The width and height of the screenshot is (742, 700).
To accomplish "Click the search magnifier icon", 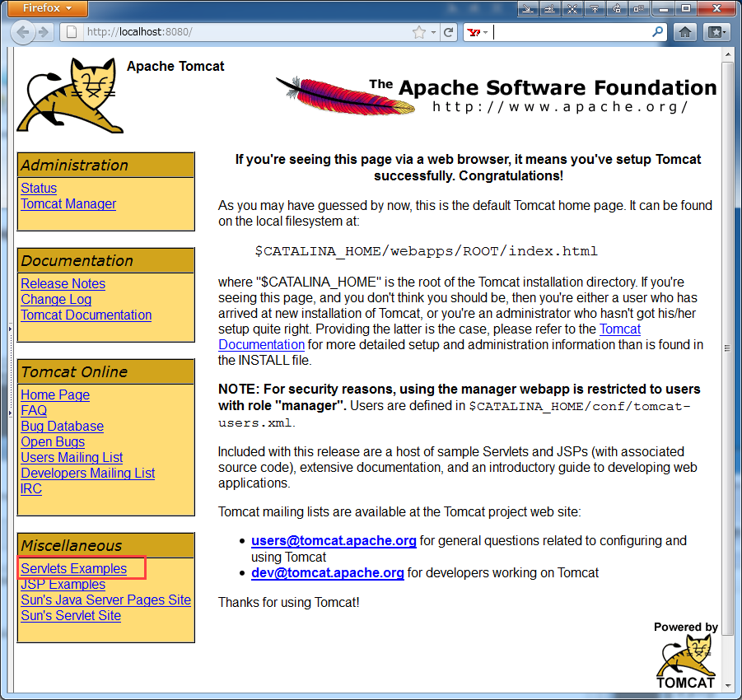I will (x=657, y=32).
